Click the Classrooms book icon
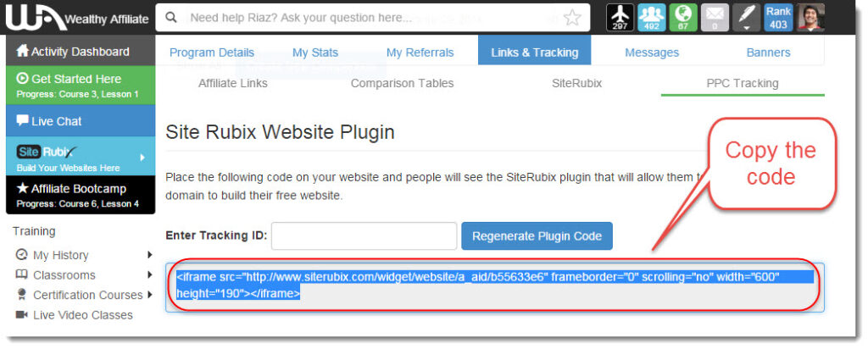 (x=21, y=275)
